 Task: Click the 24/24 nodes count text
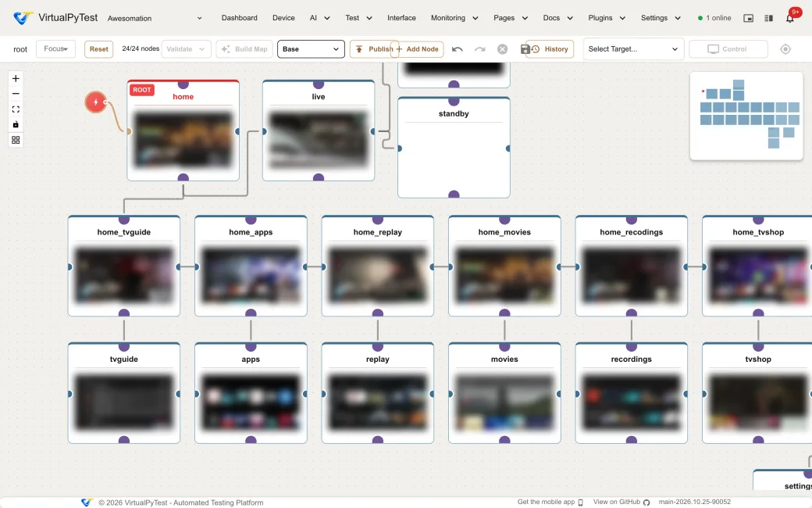(x=141, y=48)
